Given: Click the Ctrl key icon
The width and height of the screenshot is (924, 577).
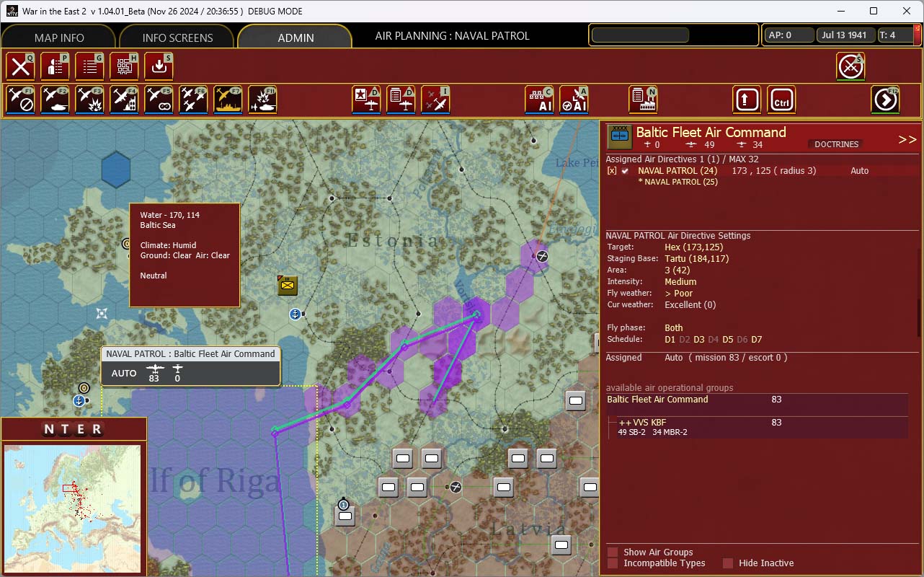Looking at the screenshot, I should click(x=781, y=100).
